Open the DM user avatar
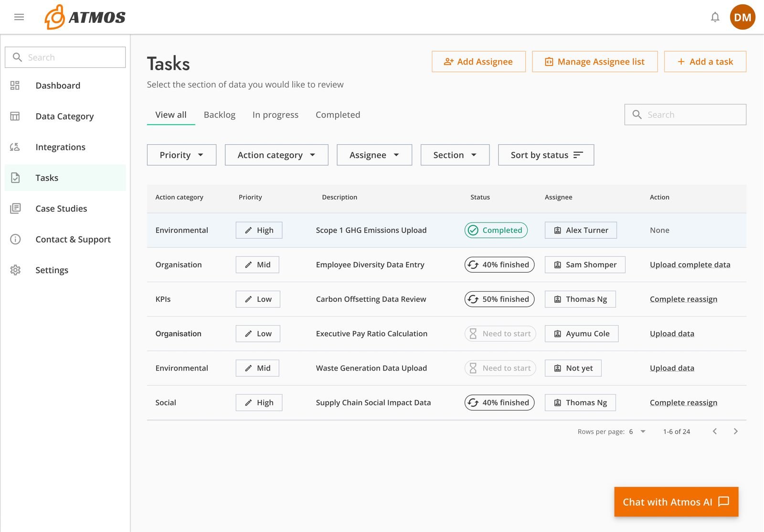The height and width of the screenshot is (532, 764). coord(743,17)
